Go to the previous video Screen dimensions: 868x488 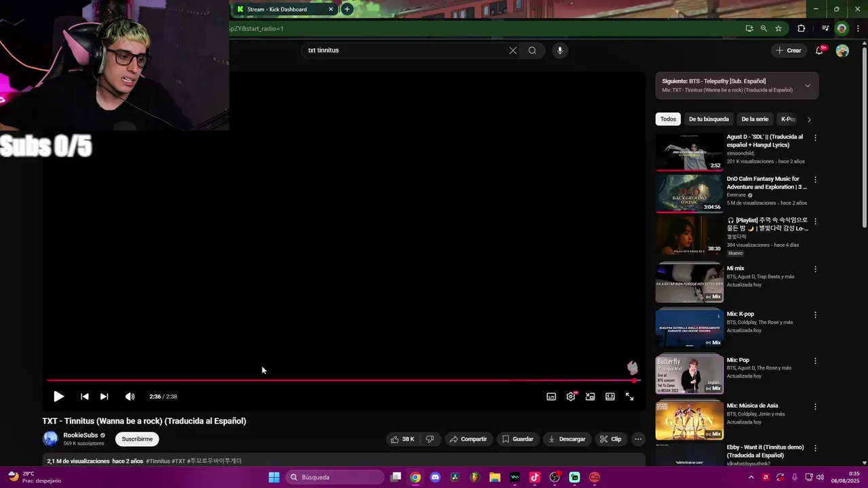coord(84,396)
